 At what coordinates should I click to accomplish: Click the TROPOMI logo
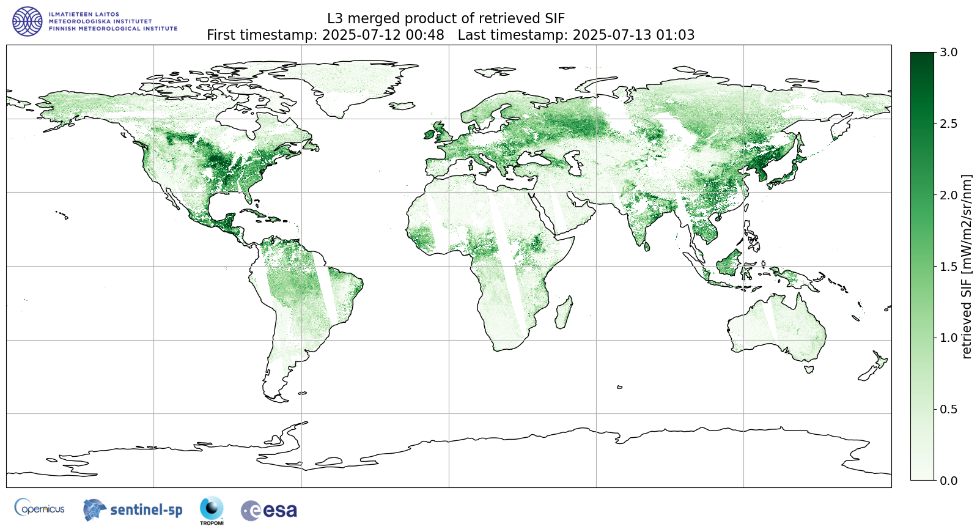click(212, 510)
